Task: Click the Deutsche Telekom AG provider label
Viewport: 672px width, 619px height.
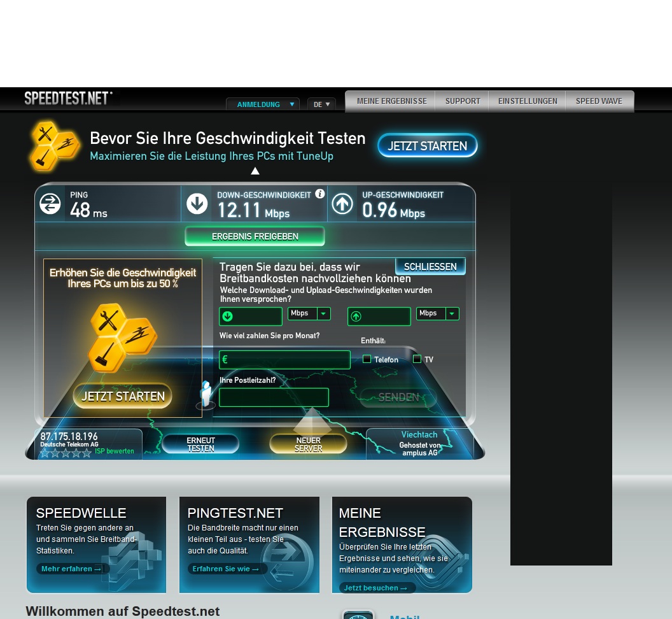Action: point(69,445)
